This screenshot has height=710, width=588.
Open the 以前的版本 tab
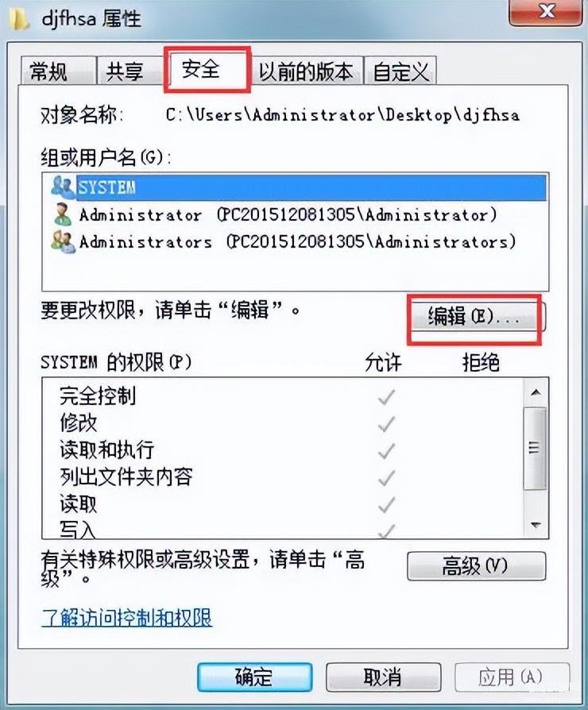(306, 71)
